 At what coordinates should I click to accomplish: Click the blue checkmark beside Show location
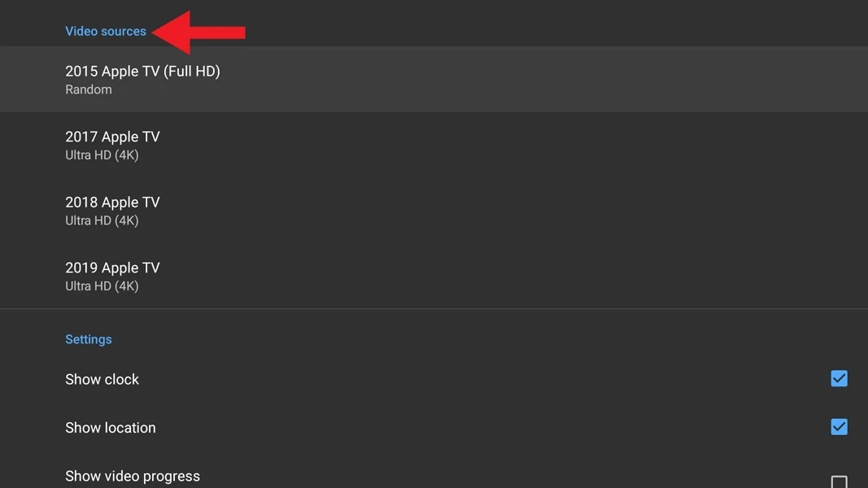[x=839, y=427]
